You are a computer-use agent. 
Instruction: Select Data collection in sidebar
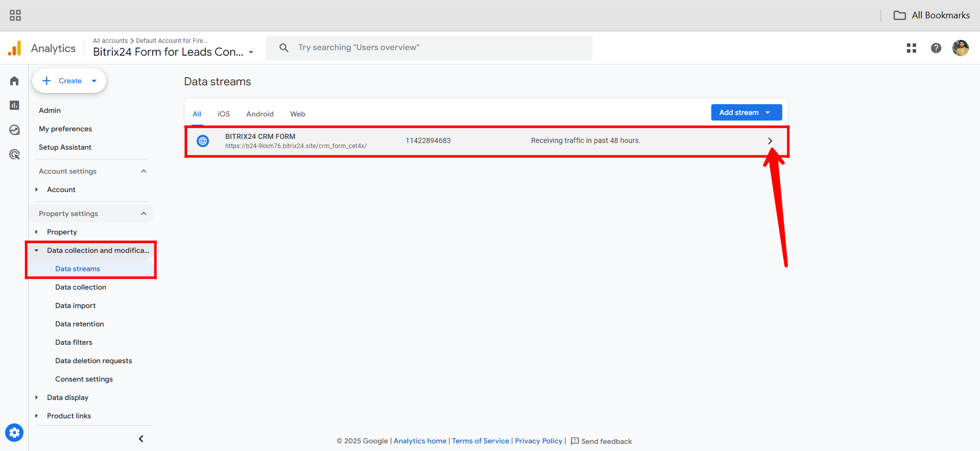81,287
